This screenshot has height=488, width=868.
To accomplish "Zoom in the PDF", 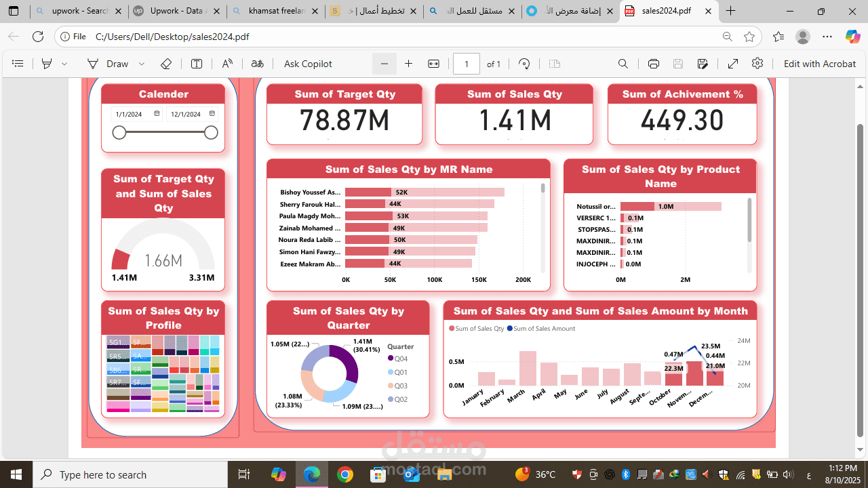I will 408,64.
